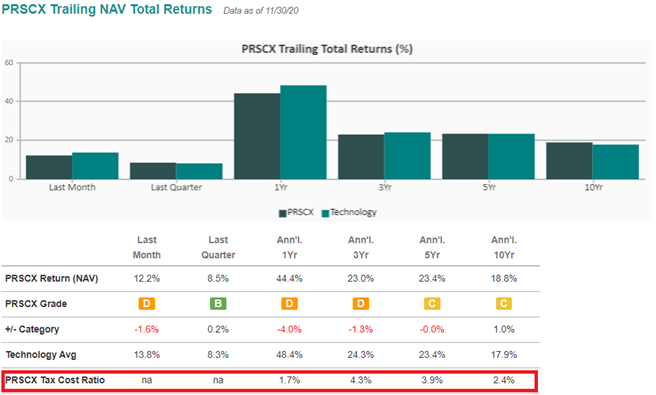
Task: Click the Last Month grade D badge
Action: click(147, 304)
